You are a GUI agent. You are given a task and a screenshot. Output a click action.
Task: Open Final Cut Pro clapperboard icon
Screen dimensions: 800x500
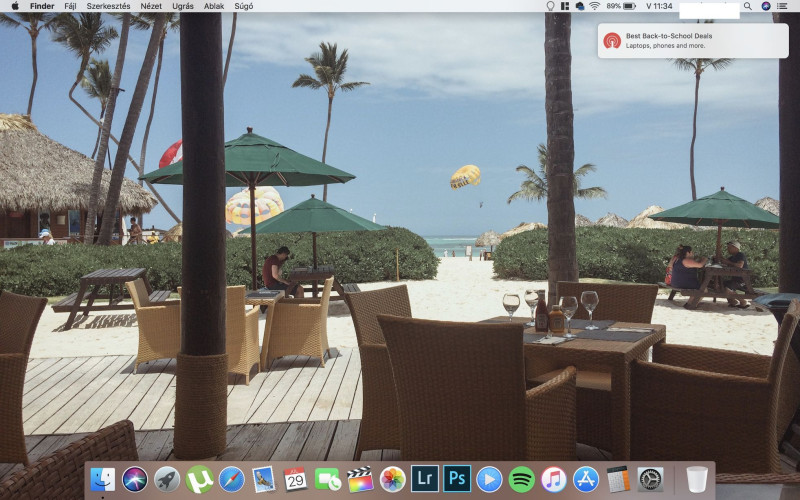360,480
